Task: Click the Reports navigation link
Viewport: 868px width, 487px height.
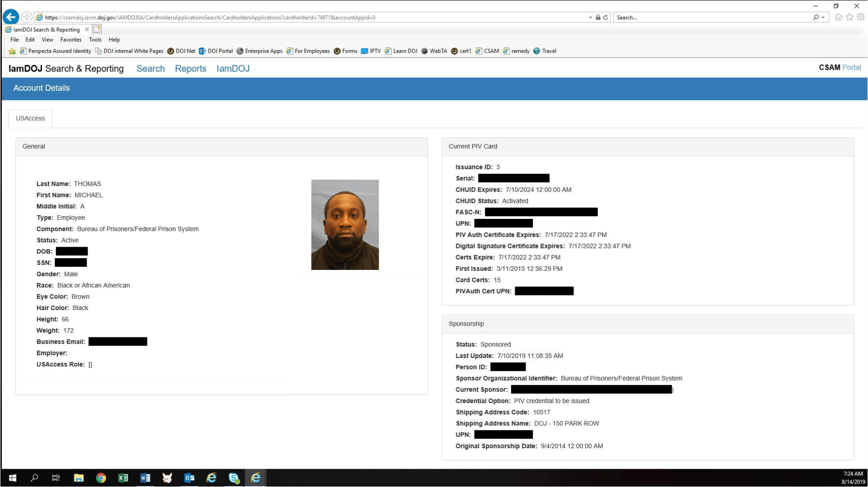Action: click(191, 68)
